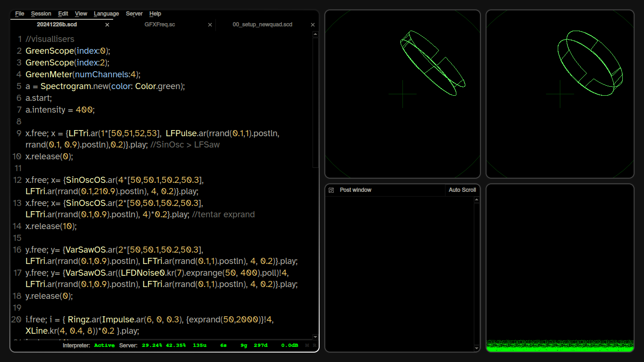644x362 pixels.
Task: Open the Language menu
Action: pos(107,14)
